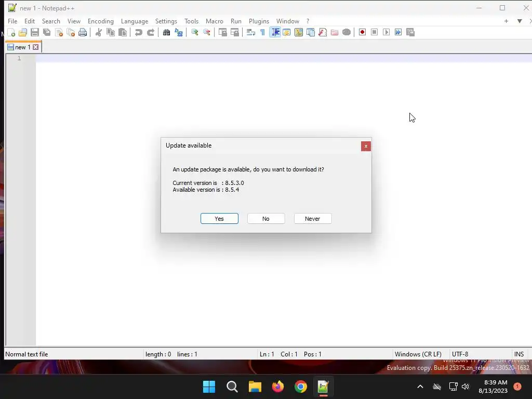Click Run Macro Multiple Times icon
Image resolution: width=532 pixels, height=399 pixels.
pos(398,32)
